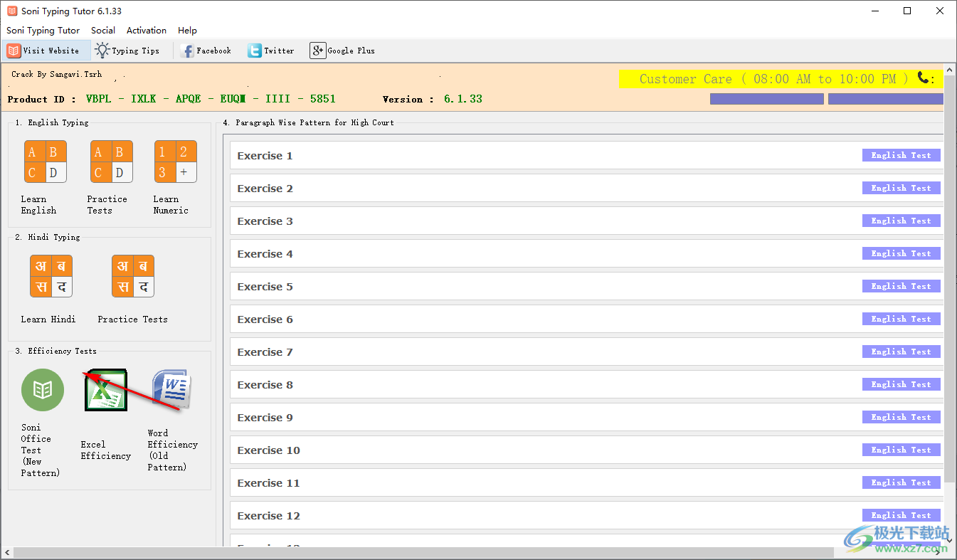Start the English Test for Exercise 1

point(901,154)
